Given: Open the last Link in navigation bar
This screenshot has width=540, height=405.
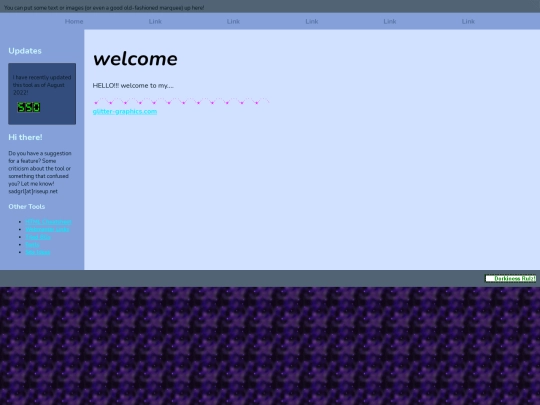Looking at the screenshot, I should click(468, 21).
